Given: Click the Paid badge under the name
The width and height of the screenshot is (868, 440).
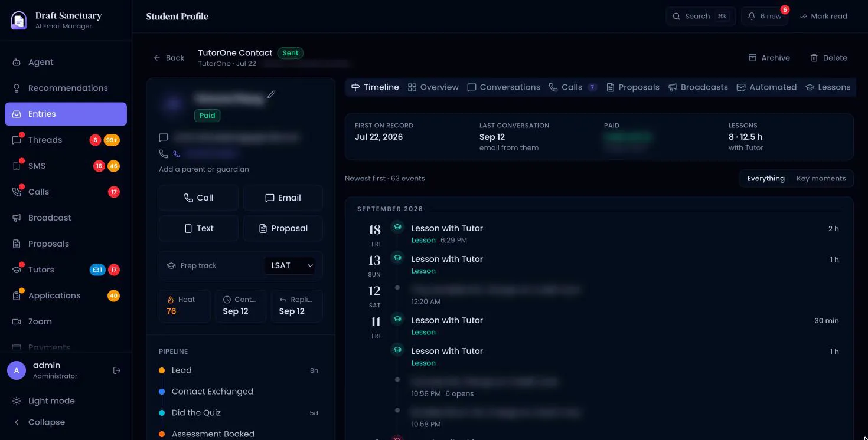Looking at the screenshot, I should click(207, 116).
